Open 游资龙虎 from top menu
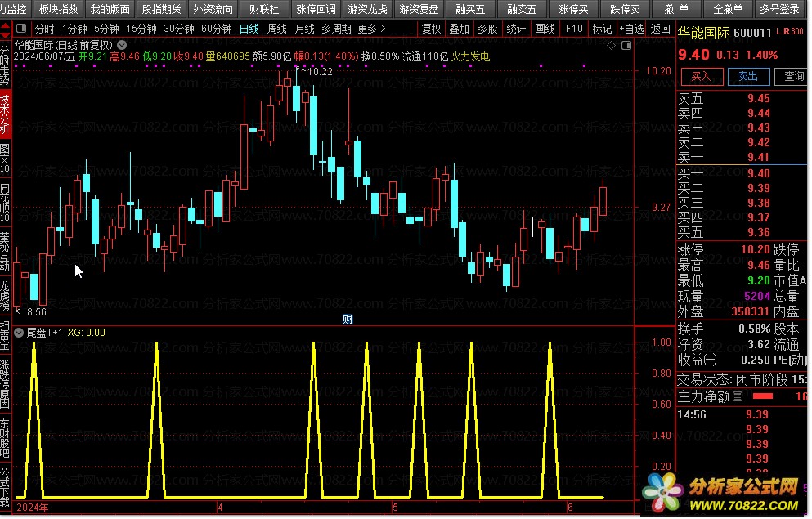The width and height of the screenshot is (812, 519). coord(368,9)
